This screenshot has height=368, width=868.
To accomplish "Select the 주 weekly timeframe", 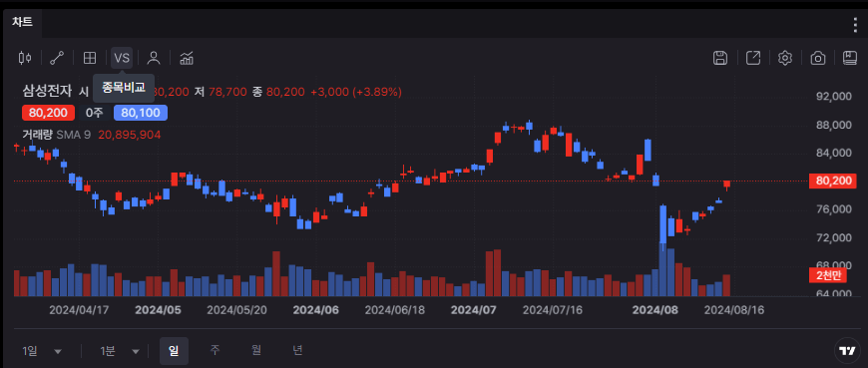I will point(215,350).
